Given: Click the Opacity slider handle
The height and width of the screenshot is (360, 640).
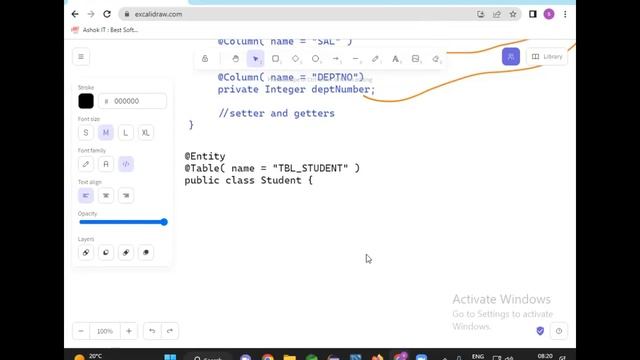Looking at the screenshot, I should pyautogui.click(x=164, y=222).
